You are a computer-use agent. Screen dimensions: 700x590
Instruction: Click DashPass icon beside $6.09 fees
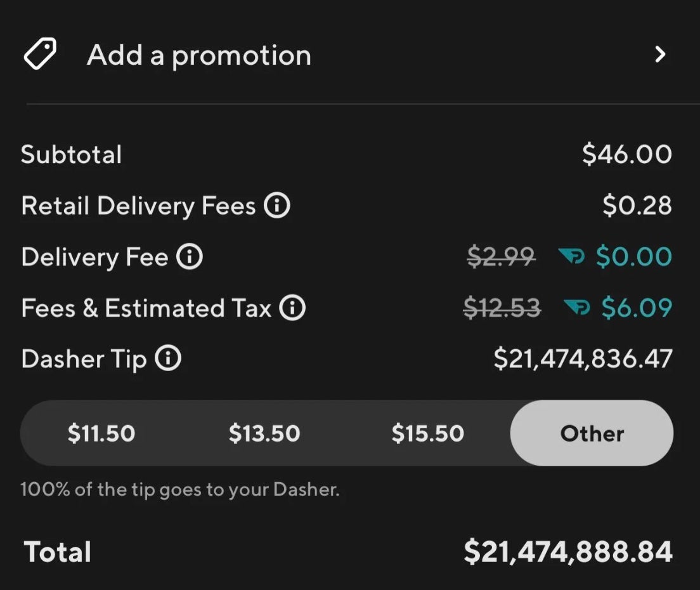tap(577, 308)
